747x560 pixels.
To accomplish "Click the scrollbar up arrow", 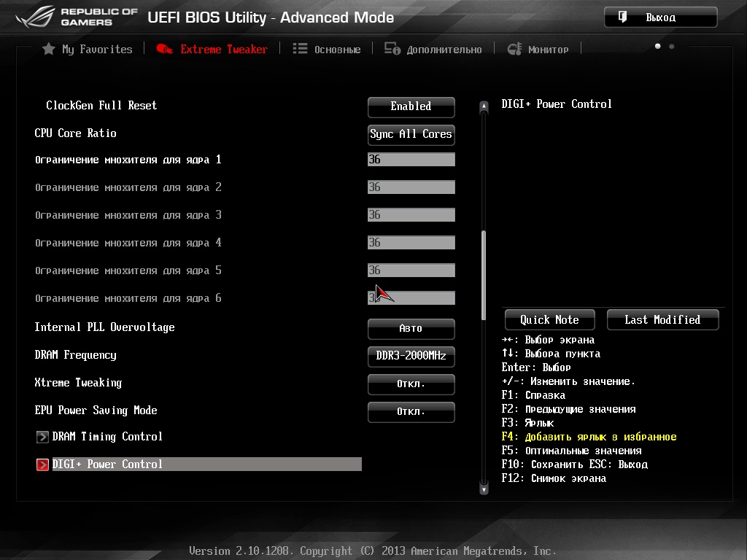I will coord(484,106).
